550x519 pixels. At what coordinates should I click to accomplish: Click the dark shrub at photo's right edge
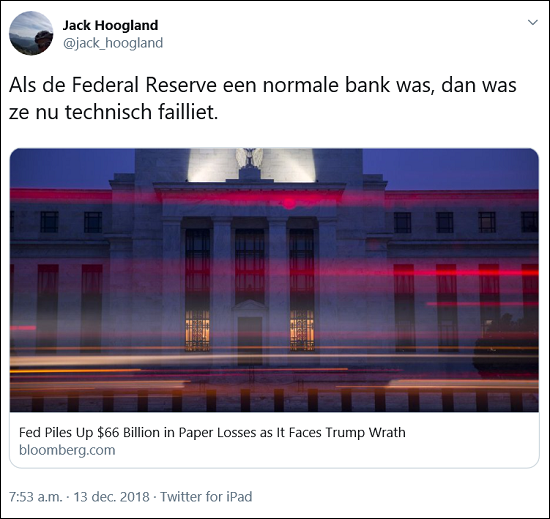click(x=506, y=347)
